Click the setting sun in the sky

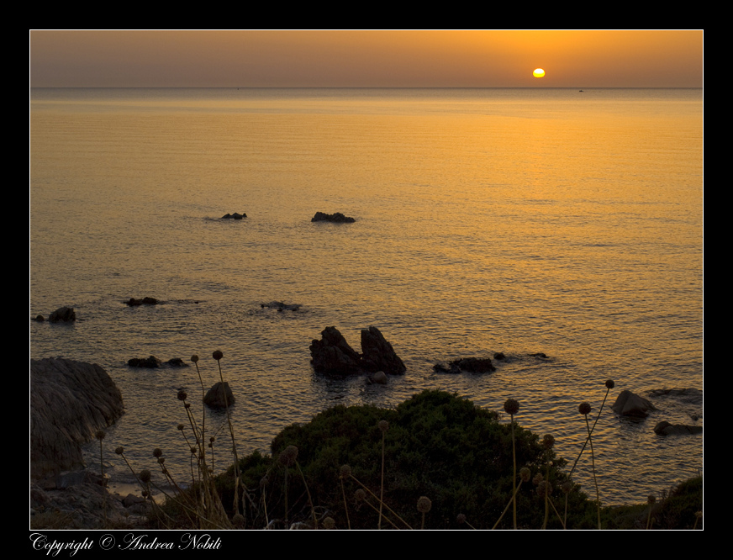(x=538, y=73)
